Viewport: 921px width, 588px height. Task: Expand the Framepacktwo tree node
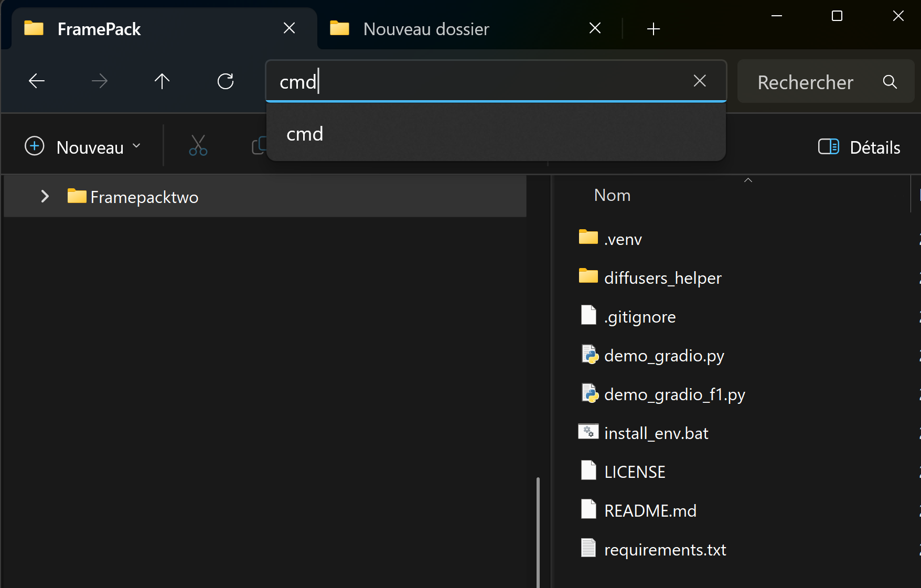[x=45, y=197]
